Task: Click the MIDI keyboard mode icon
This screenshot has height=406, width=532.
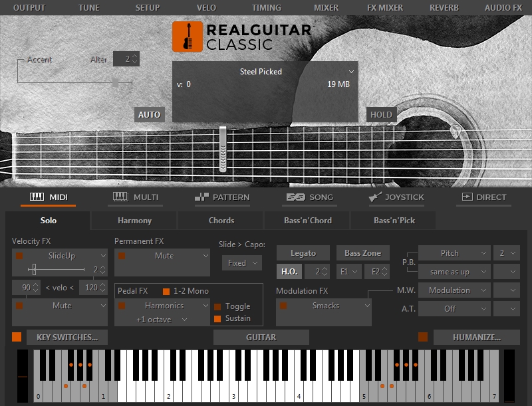Action: pos(37,197)
